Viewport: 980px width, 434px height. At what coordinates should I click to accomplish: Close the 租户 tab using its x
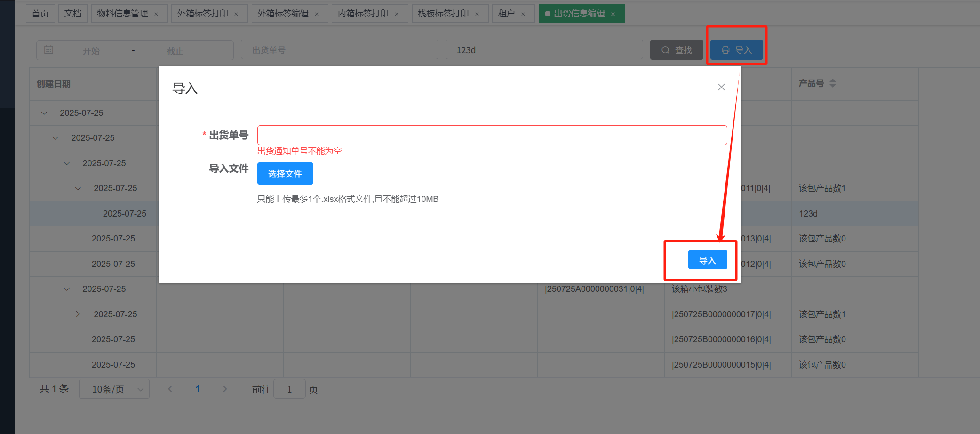523,14
